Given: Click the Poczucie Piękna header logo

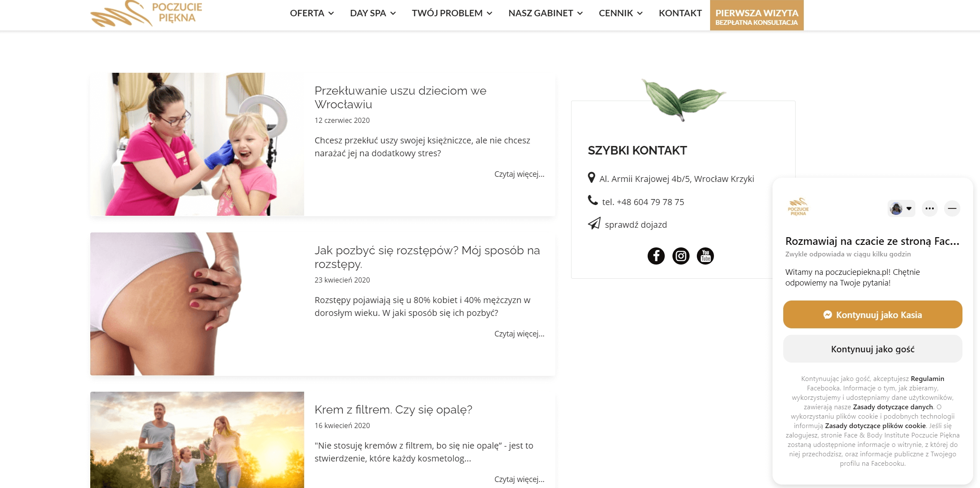Looking at the screenshot, I should coord(146,14).
